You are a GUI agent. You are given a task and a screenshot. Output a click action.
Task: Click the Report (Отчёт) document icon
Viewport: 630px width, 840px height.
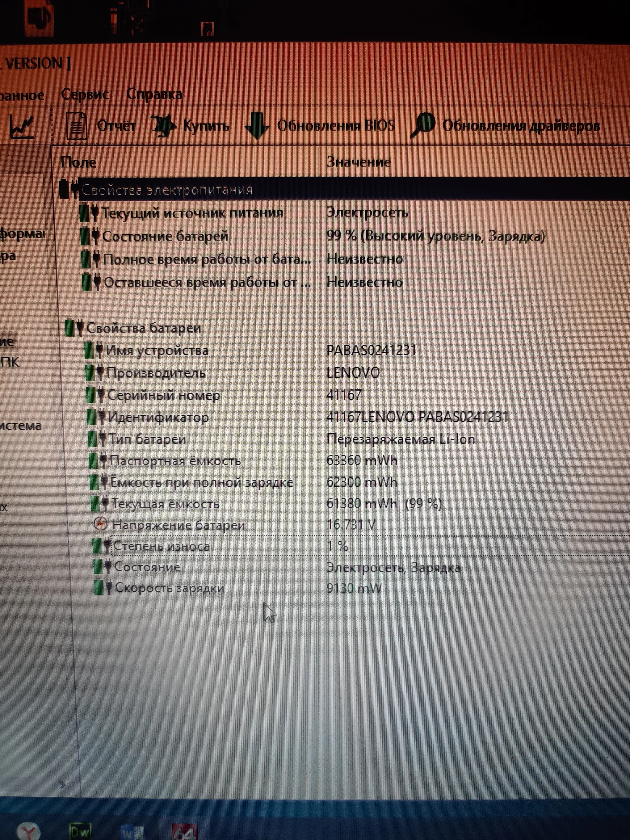(x=76, y=126)
